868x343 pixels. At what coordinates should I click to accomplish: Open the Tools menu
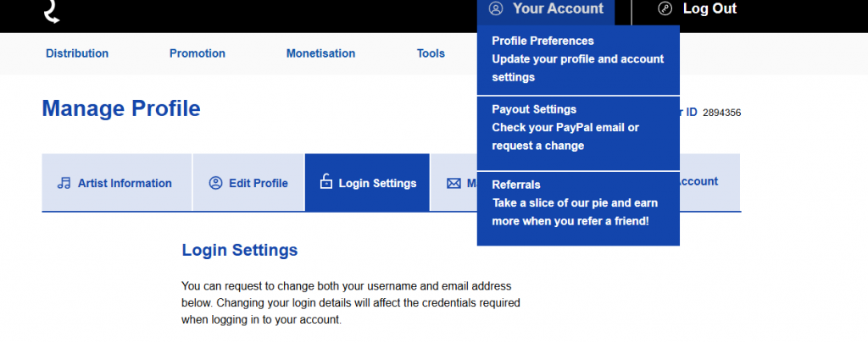click(x=431, y=53)
